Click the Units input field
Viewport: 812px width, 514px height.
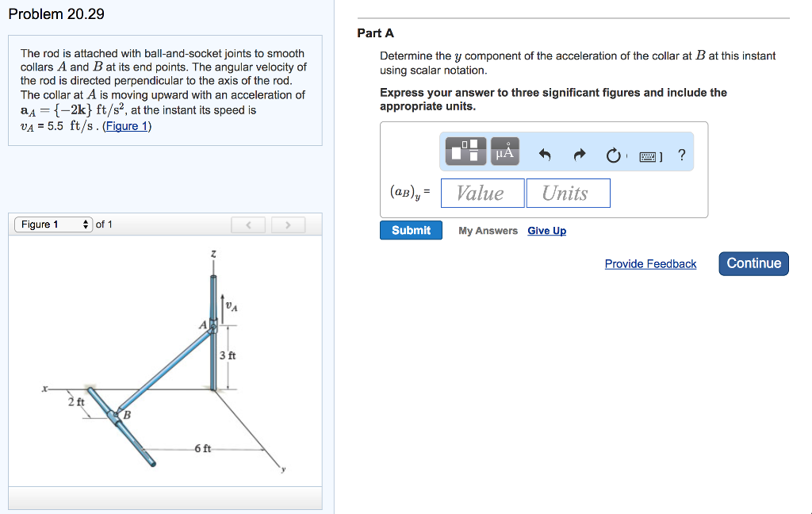568,193
